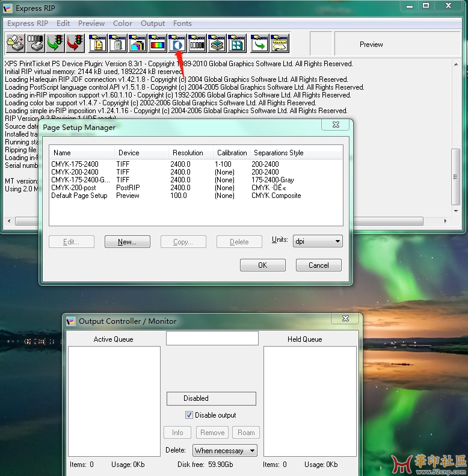Open the Media Manager ruler icon

(280, 43)
